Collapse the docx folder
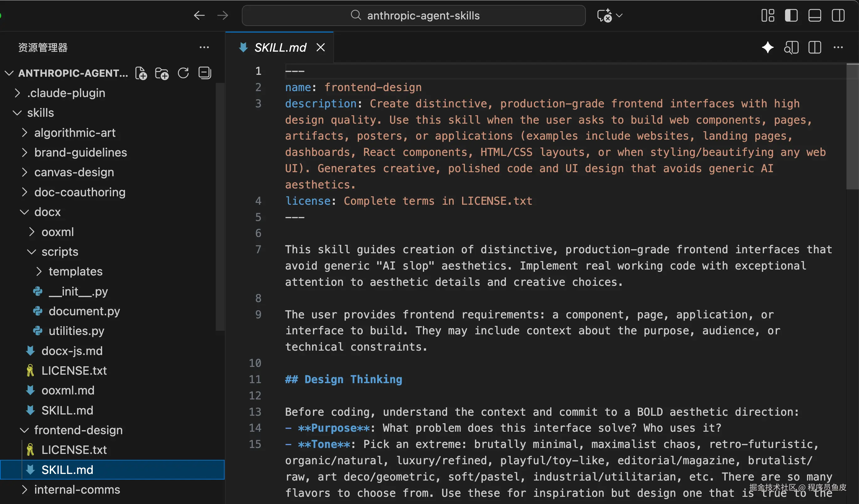Viewport: 859px width, 504px height. [47, 212]
